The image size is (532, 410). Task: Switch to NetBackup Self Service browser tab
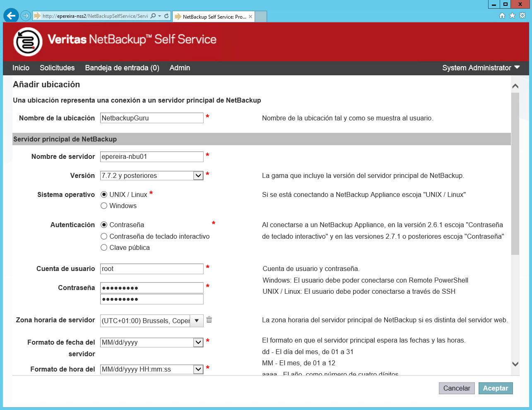click(213, 17)
